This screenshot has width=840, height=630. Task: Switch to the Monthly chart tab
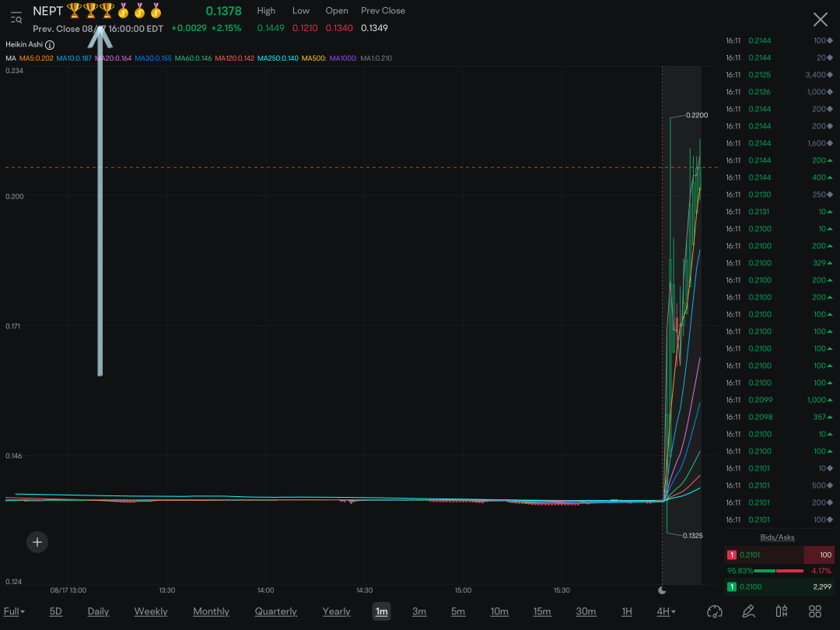(211, 611)
